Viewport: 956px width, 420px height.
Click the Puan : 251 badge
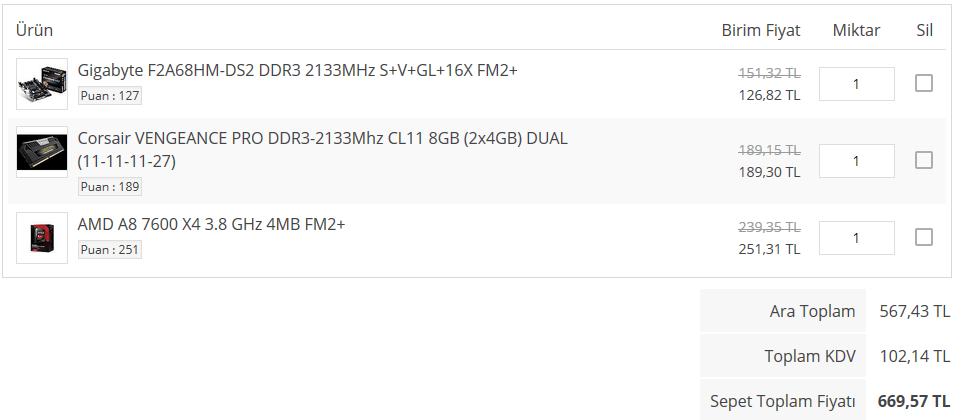pos(110,250)
